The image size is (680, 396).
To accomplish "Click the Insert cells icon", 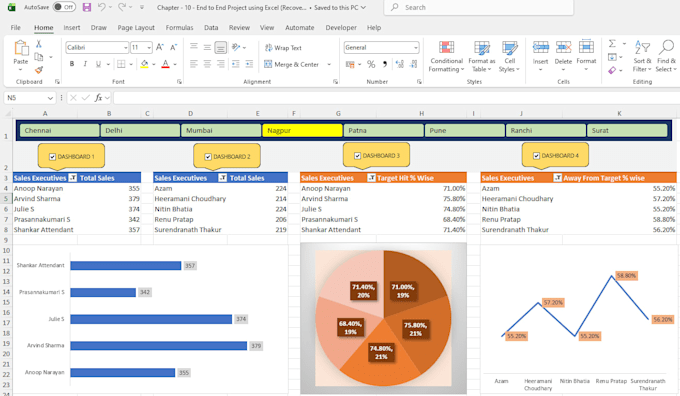I will pos(540,47).
